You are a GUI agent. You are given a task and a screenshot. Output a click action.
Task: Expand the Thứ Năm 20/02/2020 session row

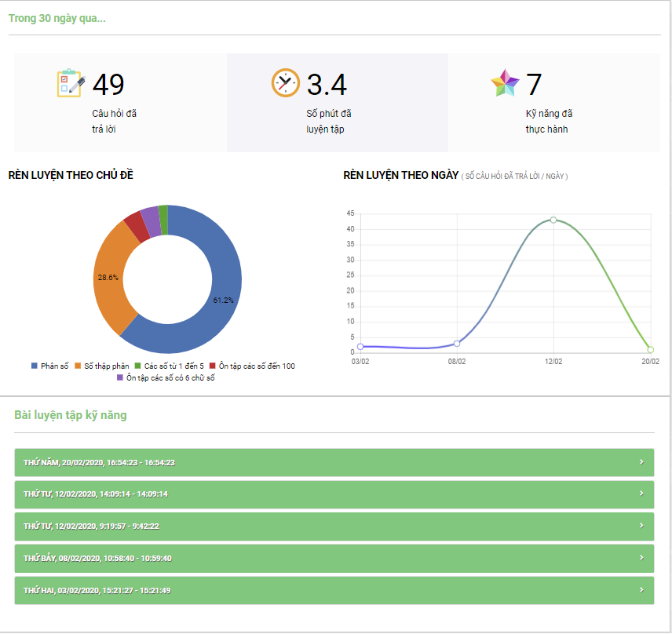[x=334, y=462]
